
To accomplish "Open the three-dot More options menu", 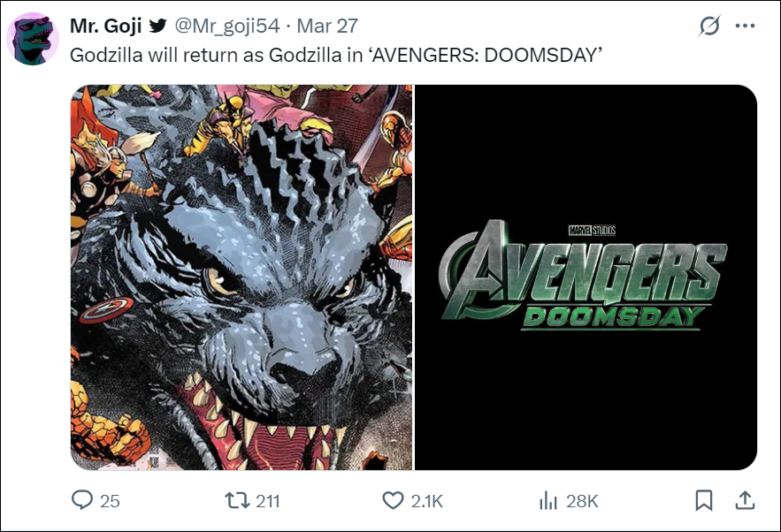I will (746, 27).
